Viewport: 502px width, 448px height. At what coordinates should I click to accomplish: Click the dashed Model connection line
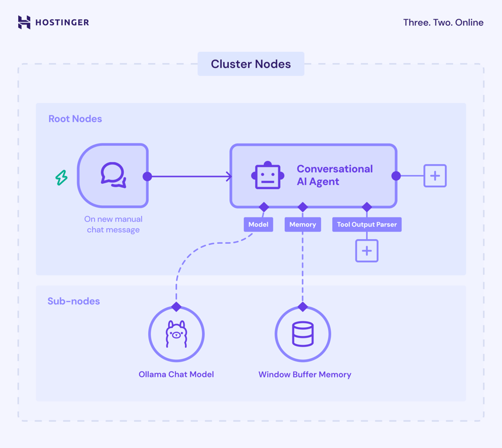(x=222, y=242)
